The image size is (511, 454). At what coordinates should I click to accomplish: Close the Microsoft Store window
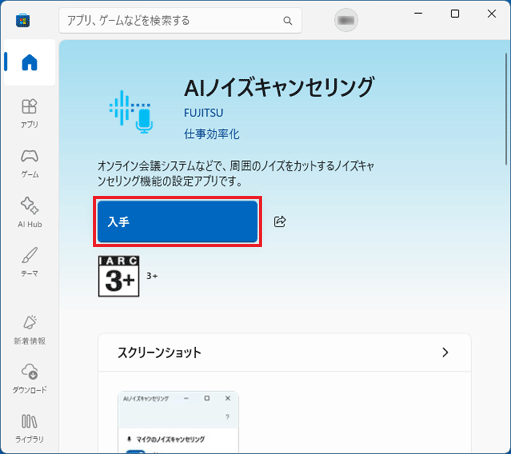point(492,14)
